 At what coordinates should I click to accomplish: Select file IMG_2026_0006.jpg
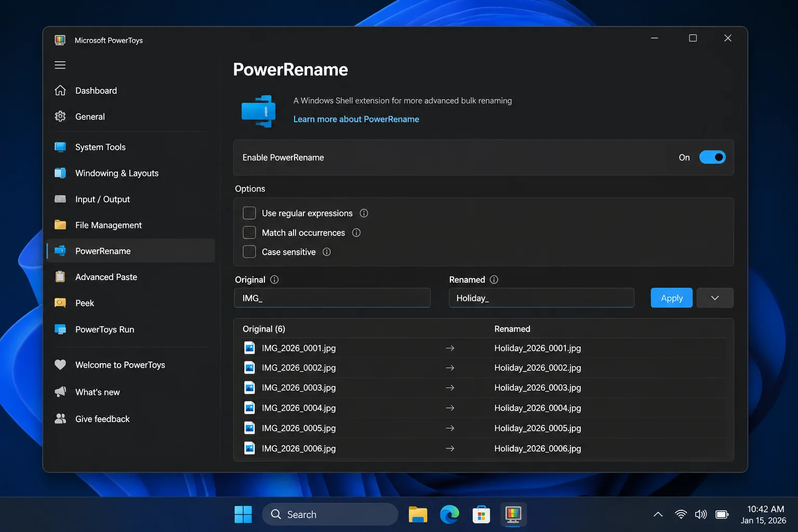[299, 448]
